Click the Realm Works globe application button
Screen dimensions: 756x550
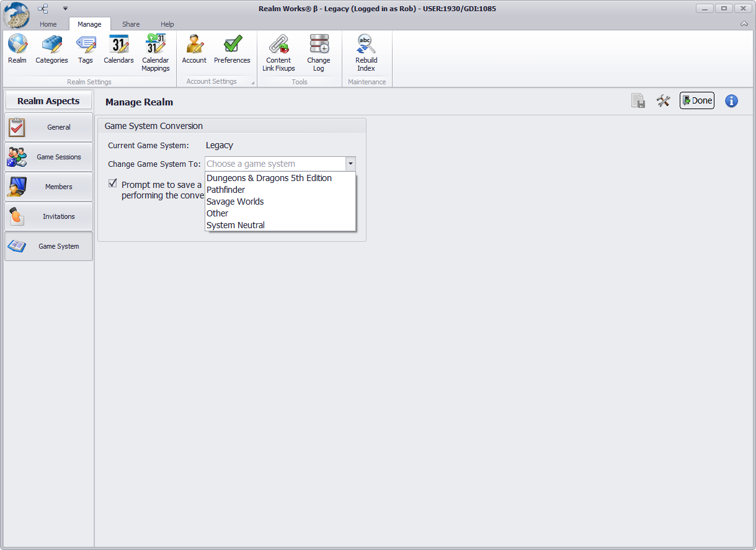(x=17, y=15)
